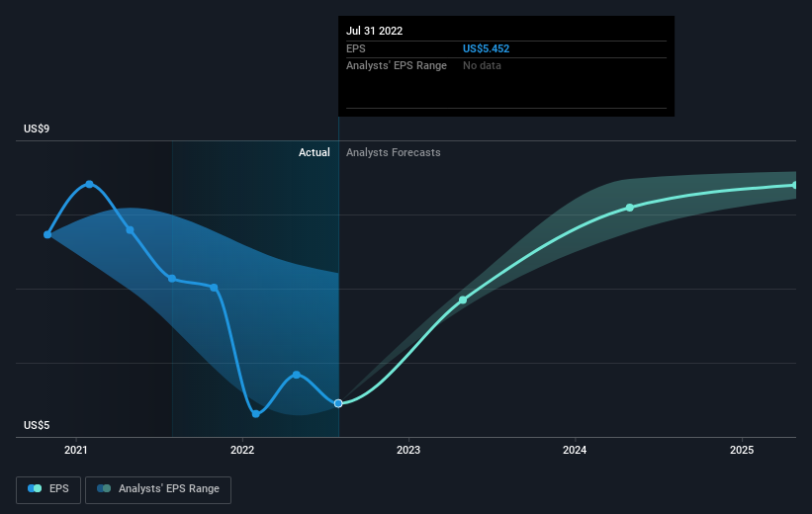Toggle the EPS legend series
Viewport: 812px width, 514px height.
pos(48,489)
